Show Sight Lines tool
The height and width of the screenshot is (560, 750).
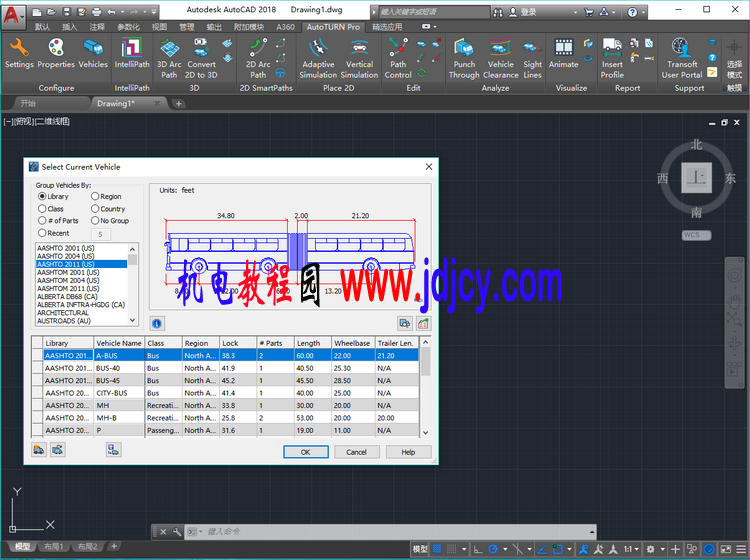tap(532, 58)
